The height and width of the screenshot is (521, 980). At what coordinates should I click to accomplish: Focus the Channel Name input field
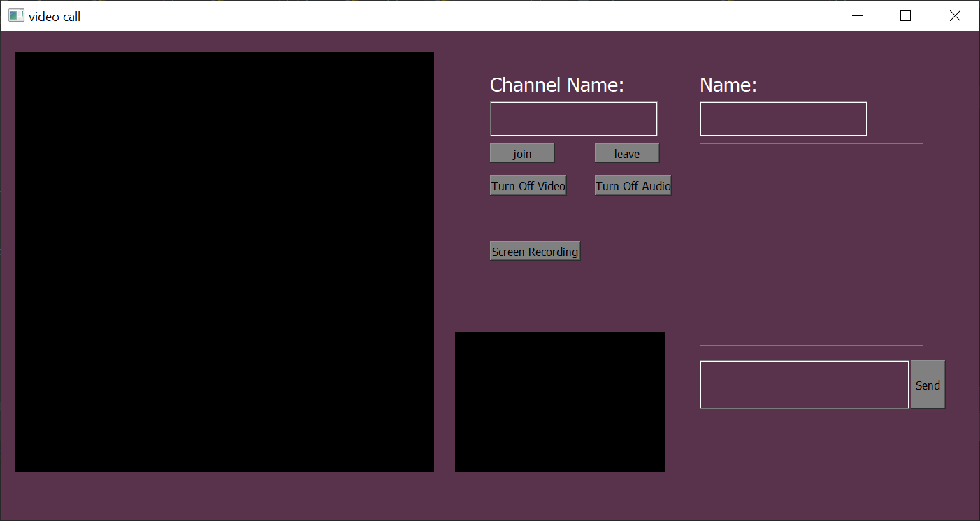(572, 118)
